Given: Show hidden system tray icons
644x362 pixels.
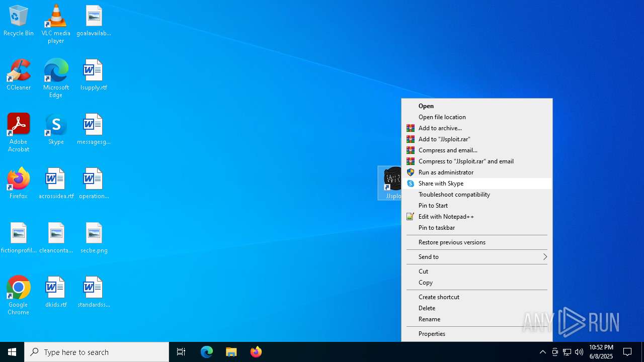Looking at the screenshot, I should [x=543, y=352].
